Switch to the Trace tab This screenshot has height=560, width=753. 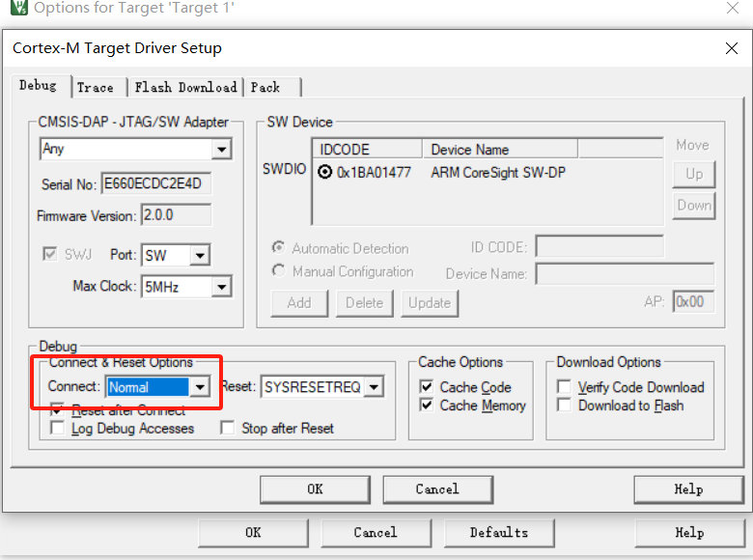(x=96, y=87)
